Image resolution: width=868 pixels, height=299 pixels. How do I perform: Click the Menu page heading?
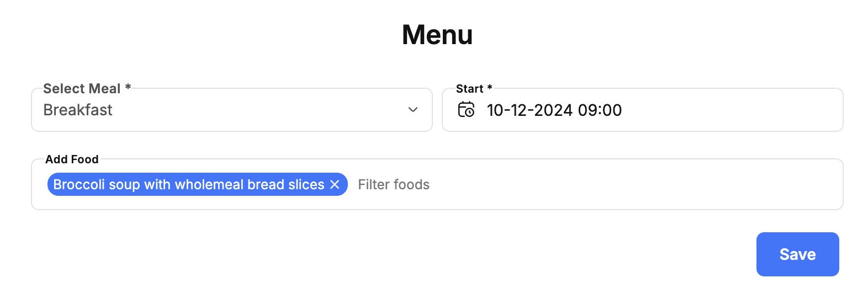(x=437, y=35)
